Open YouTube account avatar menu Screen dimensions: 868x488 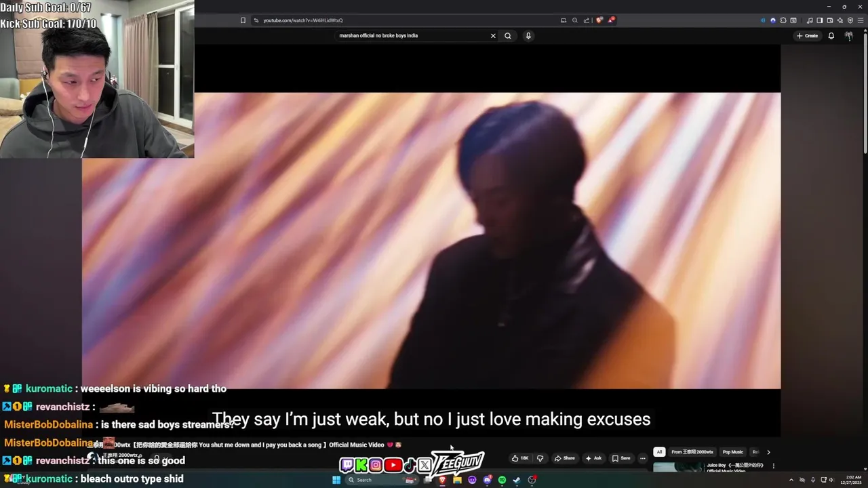[x=849, y=35]
